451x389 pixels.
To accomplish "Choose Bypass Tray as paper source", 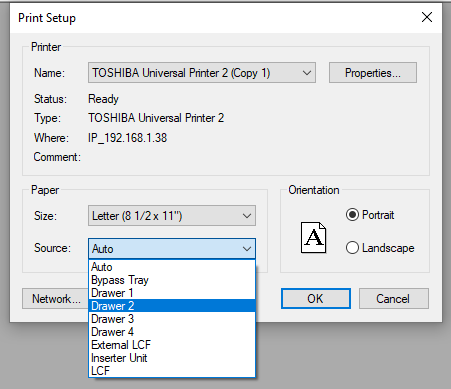I will coord(172,280).
